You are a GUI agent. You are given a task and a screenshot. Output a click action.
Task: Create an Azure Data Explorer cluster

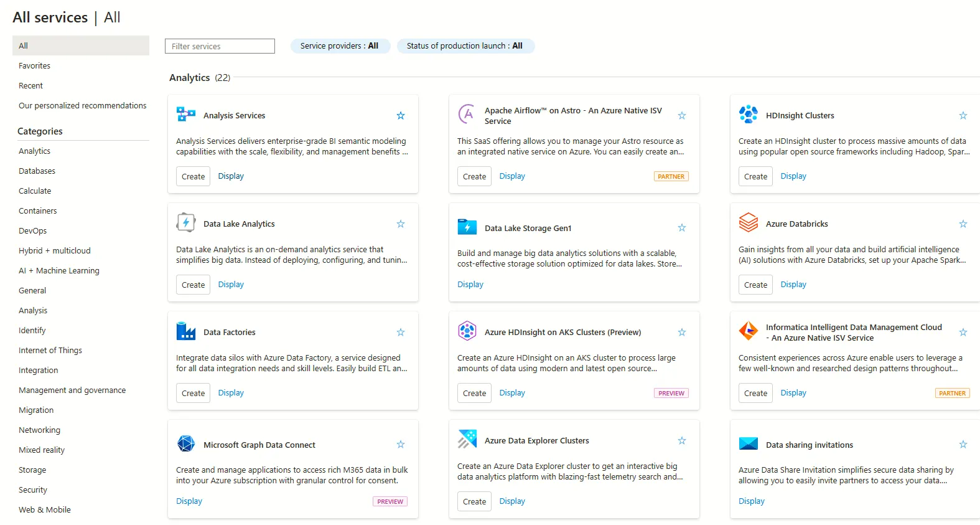pos(475,501)
